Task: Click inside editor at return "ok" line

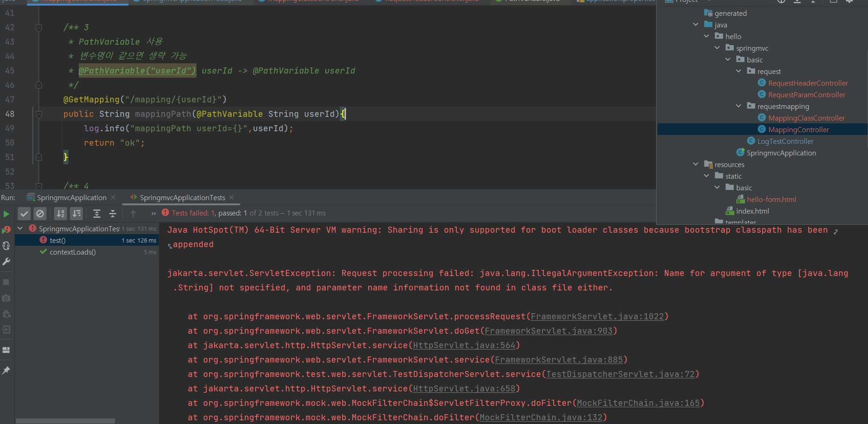Action: (114, 143)
